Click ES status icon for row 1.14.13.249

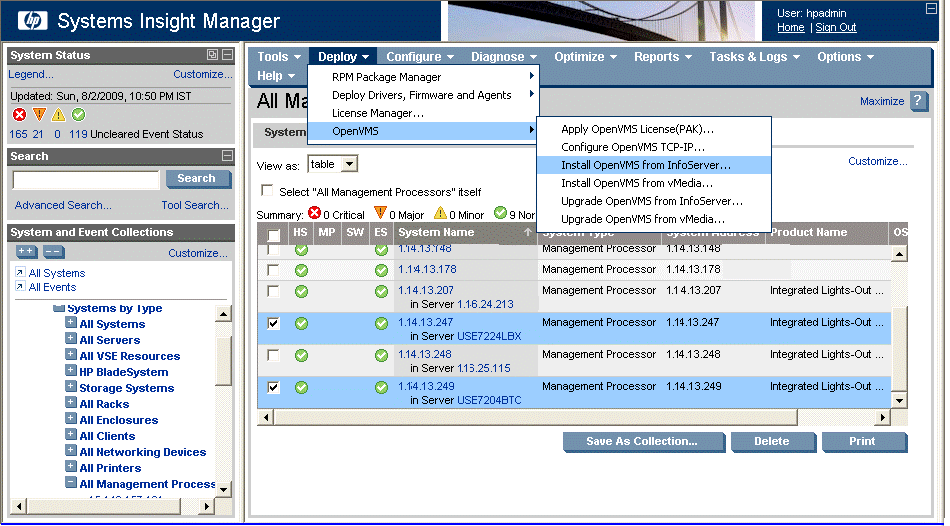(381, 387)
